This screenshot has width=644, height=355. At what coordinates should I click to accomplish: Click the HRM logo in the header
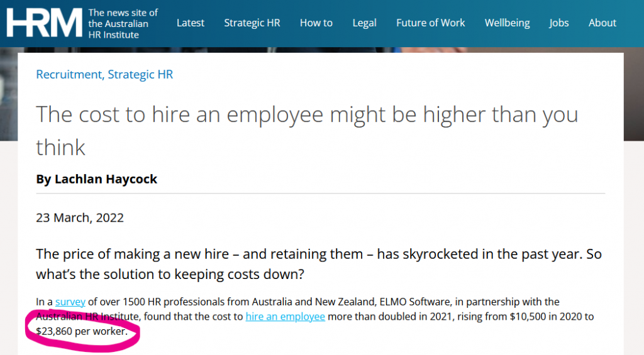coord(44,23)
